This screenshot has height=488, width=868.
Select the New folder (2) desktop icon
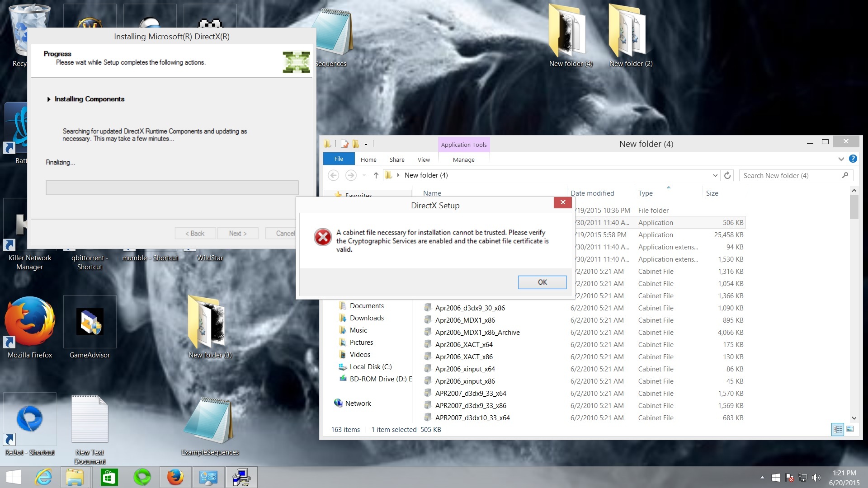[631, 36]
